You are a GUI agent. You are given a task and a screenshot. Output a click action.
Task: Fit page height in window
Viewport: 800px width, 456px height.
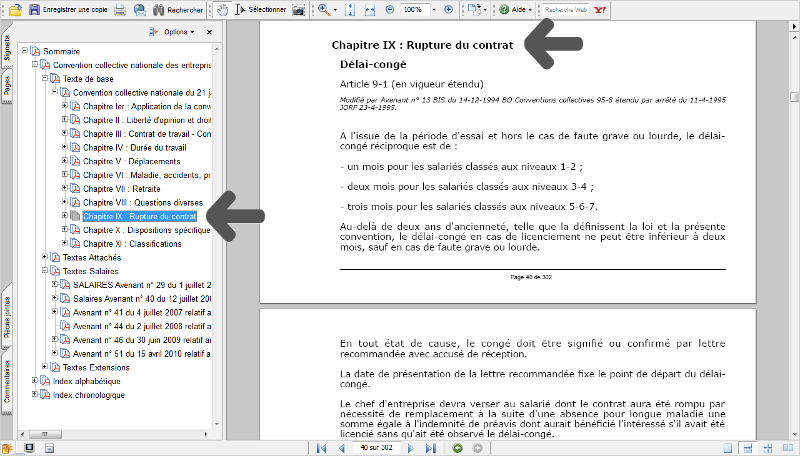coord(350,9)
